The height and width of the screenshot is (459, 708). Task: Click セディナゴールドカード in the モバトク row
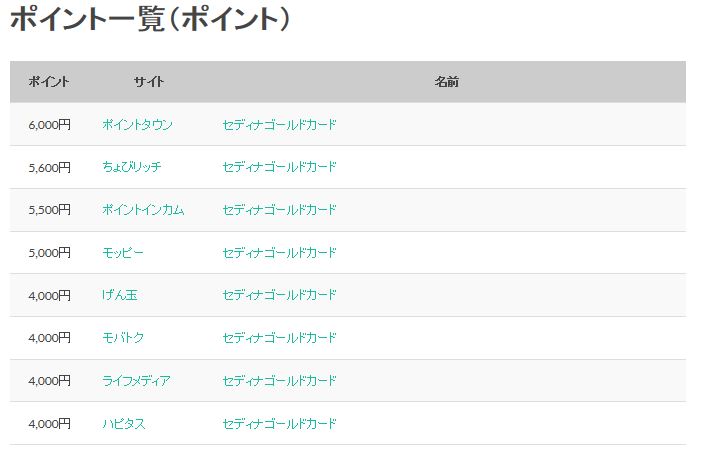point(279,338)
